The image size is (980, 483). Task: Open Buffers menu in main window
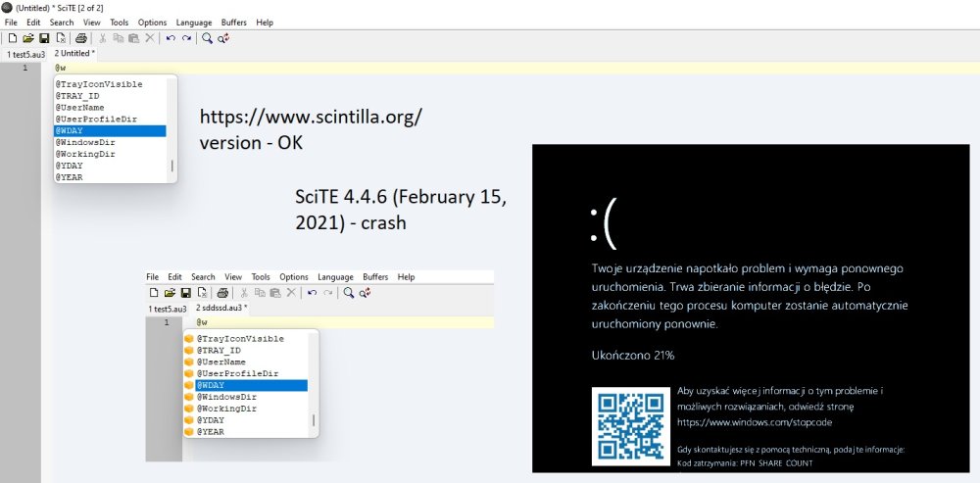pyautogui.click(x=234, y=23)
